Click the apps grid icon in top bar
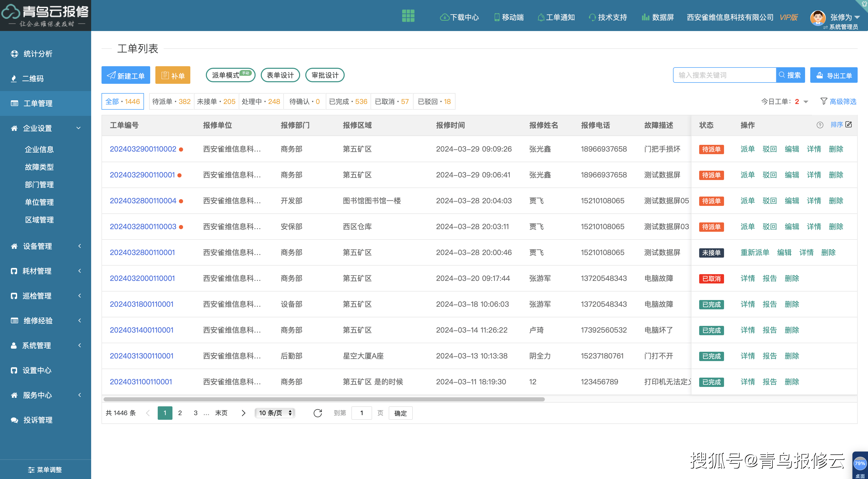 408,16
